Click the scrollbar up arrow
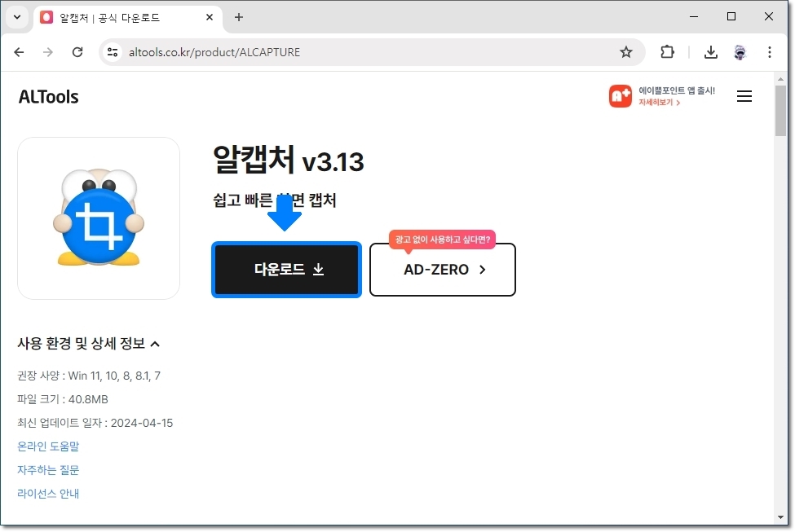The width and height of the screenshot is (795, 532). click(780, 79)
